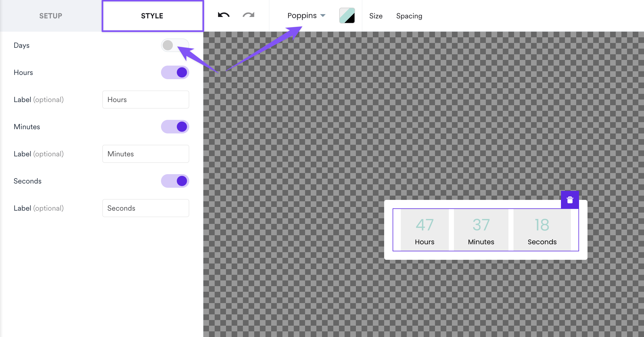Viewport: 644px width, 337px height.
Task: Switch to the STYLE tab
Action: point(153,16)
